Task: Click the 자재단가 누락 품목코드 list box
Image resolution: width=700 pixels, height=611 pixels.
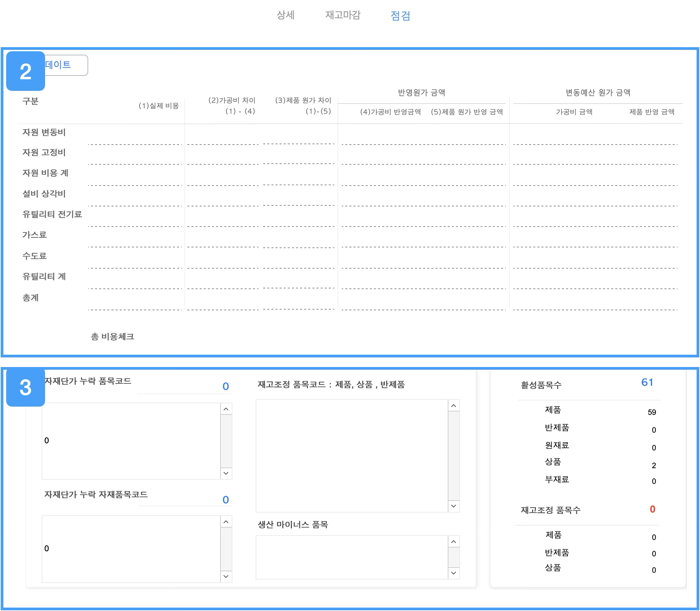Action: point(131,441)
